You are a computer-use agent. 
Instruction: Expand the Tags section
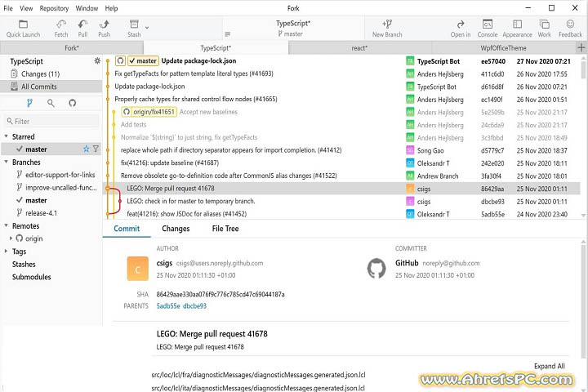click(6, 251)
